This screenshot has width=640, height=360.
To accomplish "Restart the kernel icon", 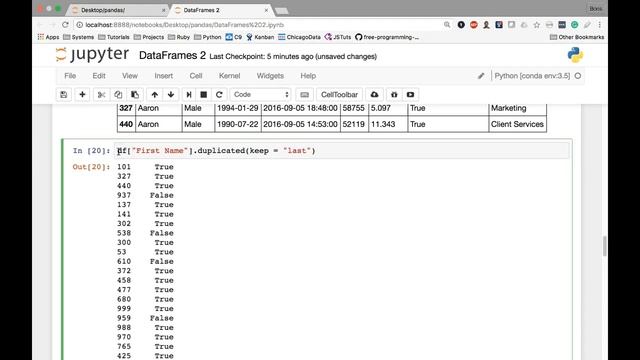I will pos(219,95).
